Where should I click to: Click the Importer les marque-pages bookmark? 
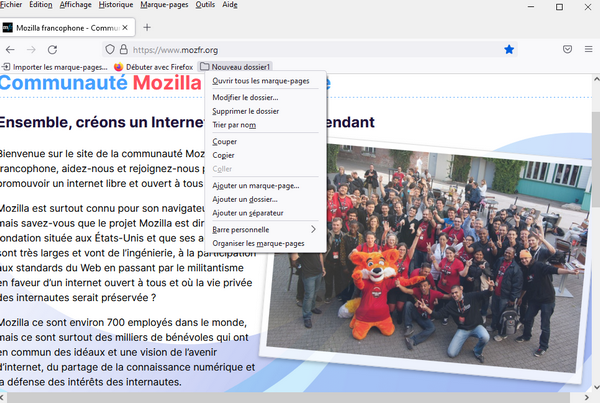(x=54, y=67)
